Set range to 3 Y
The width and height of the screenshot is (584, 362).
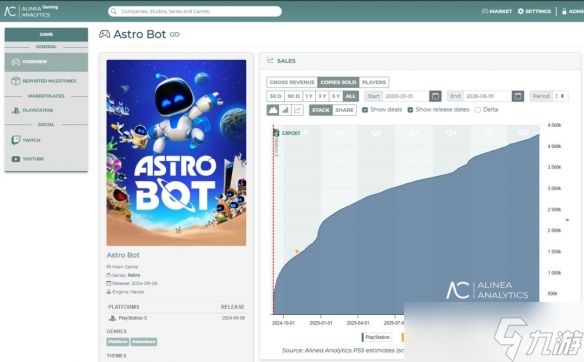(x=322, y=96)
